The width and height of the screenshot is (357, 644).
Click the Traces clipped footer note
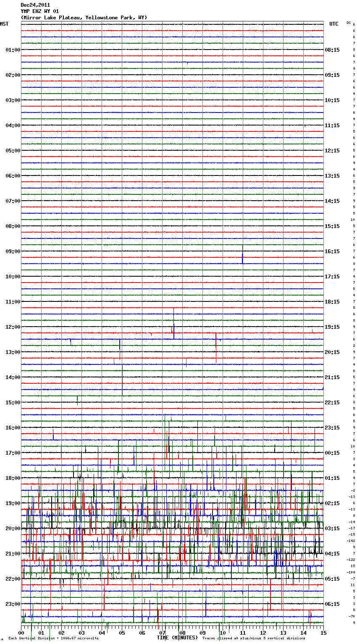click(254, 639)
